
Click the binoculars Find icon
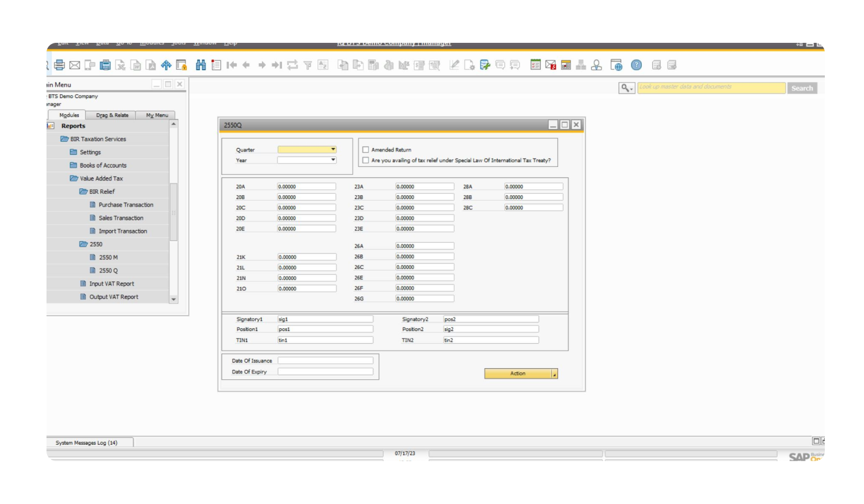click(201, 65)
